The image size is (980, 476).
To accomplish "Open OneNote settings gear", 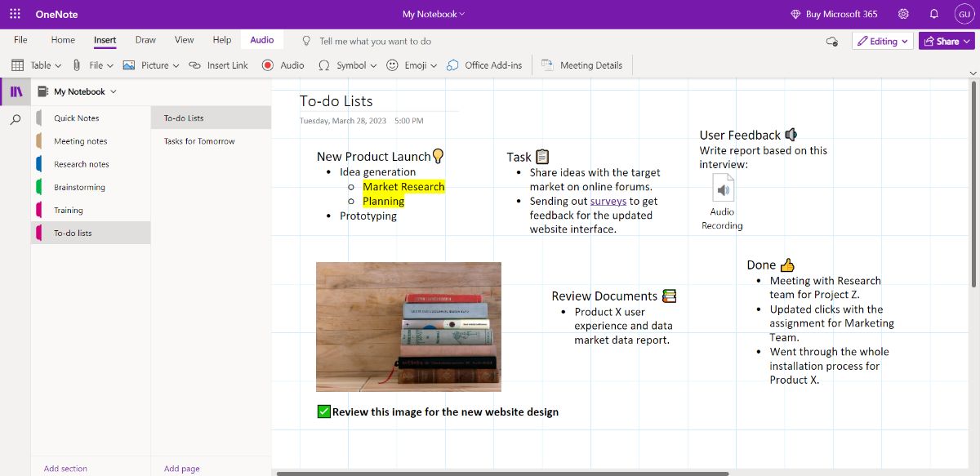I will tap(903, 14).
